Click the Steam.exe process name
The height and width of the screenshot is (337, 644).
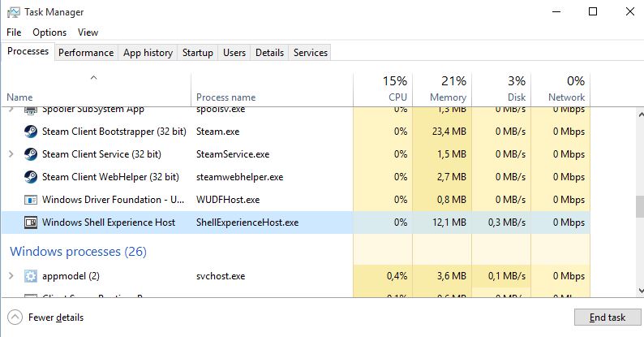(217, 132)
